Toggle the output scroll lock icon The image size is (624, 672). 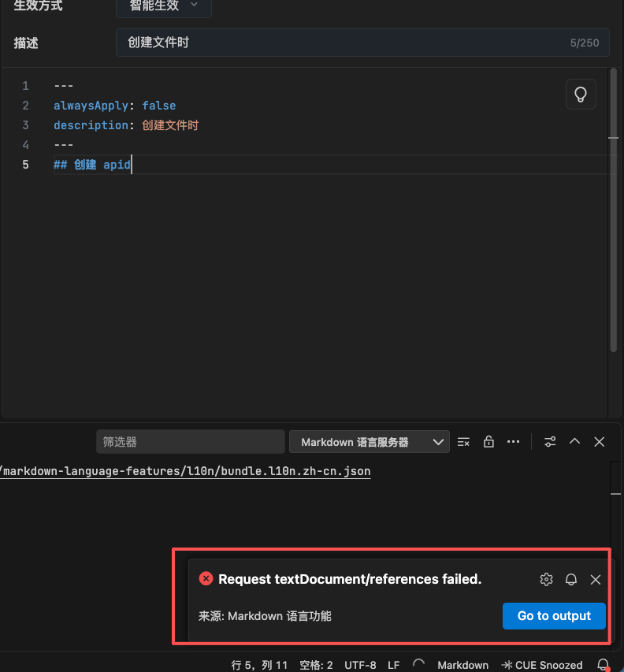pyautogui.click(x=488, y=441)
